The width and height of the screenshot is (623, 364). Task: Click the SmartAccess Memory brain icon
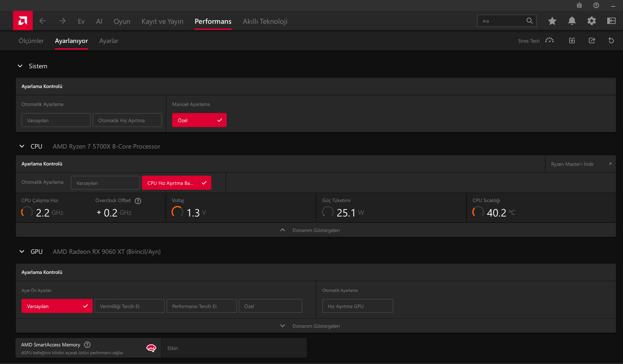click(151, 348)
